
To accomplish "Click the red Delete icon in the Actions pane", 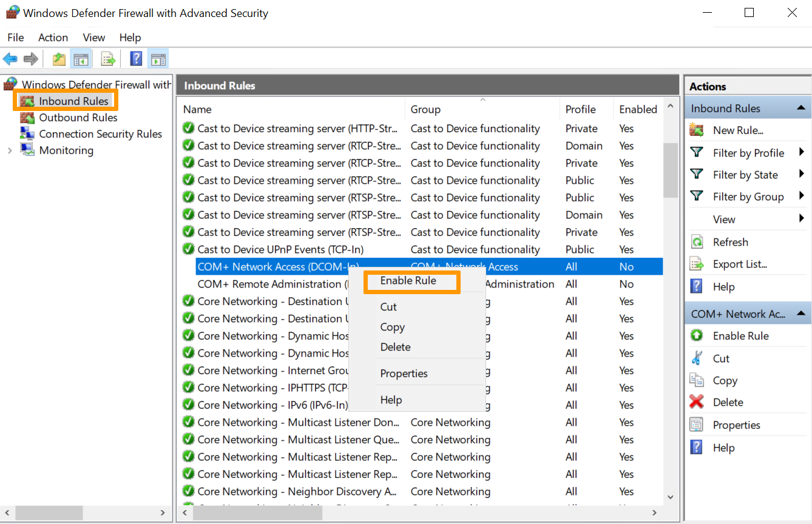I will pyautogui.click(x=697, y=402).
